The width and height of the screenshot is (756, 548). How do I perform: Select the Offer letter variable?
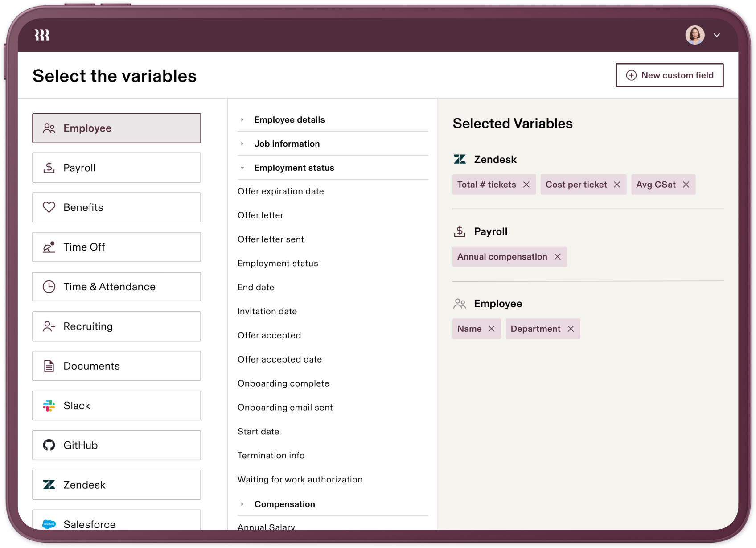point(260,215)
